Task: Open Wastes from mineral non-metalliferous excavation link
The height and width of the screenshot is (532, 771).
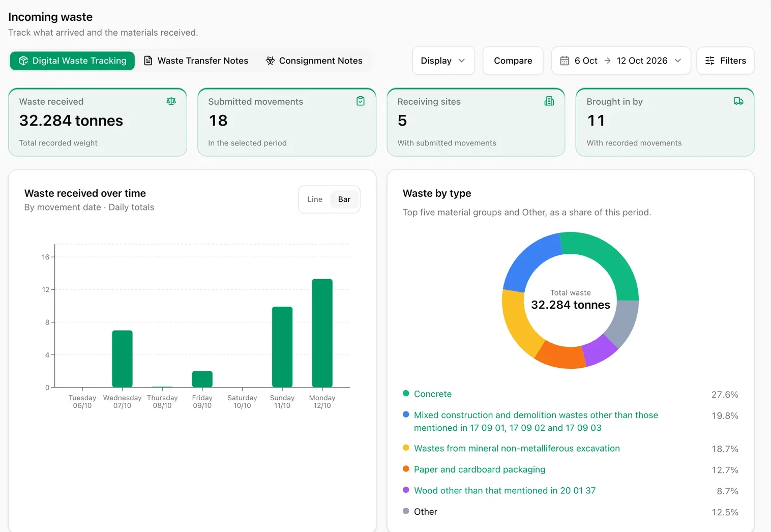Action: pos(517,449)
